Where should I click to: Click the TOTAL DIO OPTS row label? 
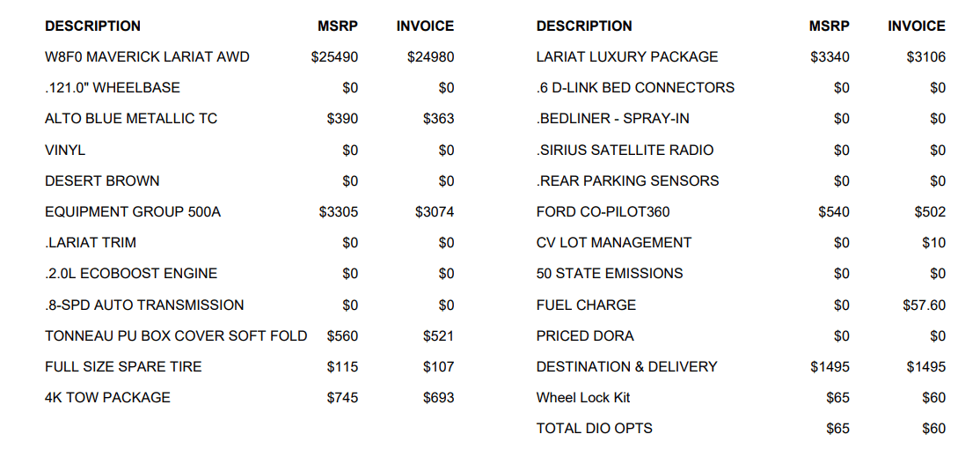click(595, 429)
